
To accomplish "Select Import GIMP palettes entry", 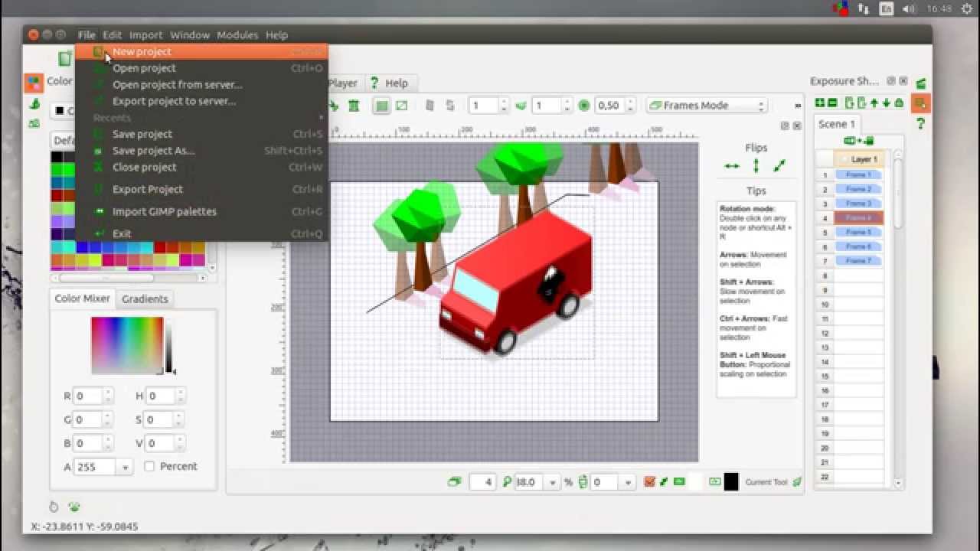I will [x=201, y=211].
